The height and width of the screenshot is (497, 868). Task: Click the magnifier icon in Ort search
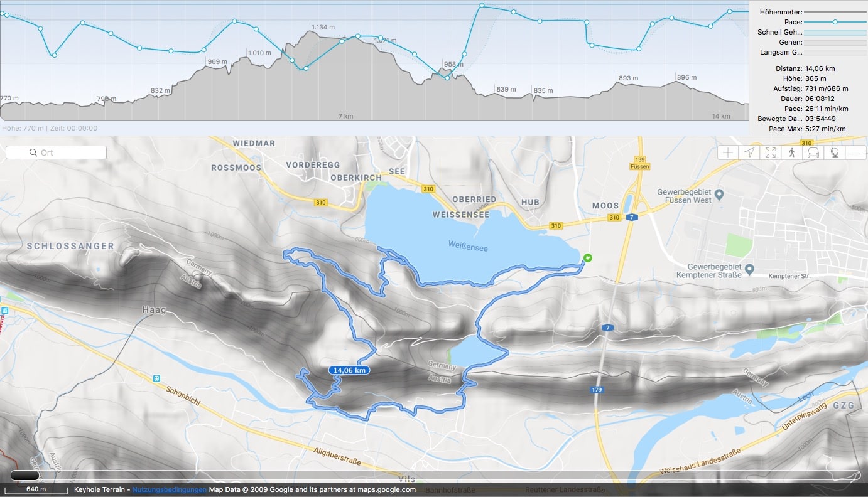coord(33,152)
